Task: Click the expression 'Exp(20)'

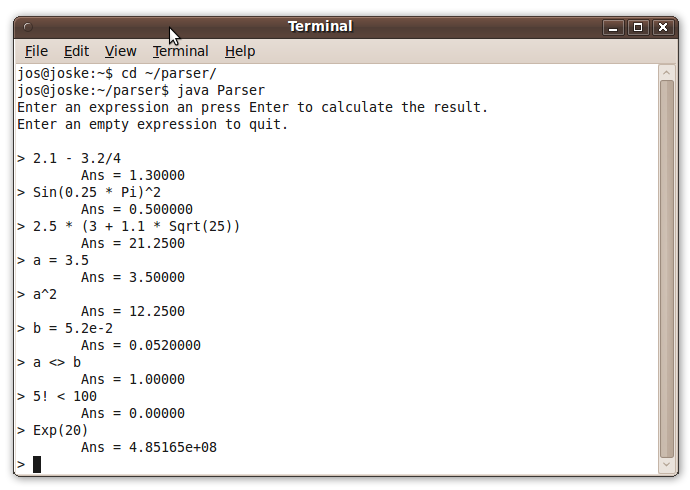Action: [x=61, y=430]
